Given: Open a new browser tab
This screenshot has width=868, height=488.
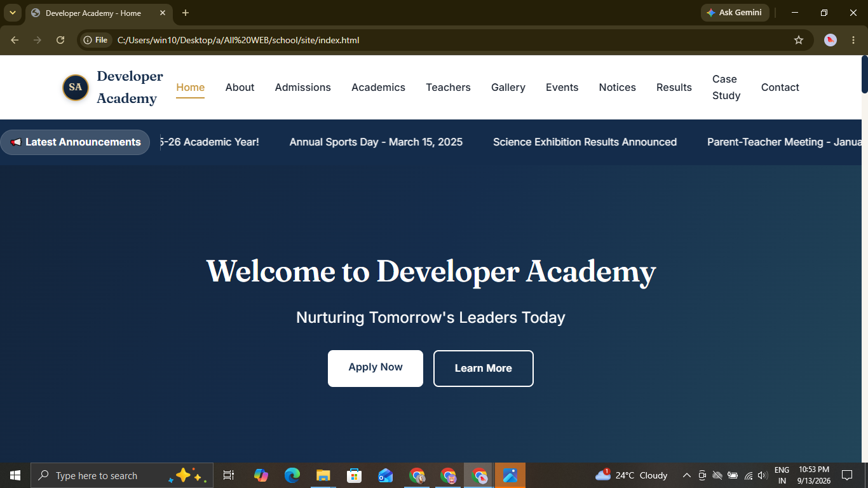Looking at the screenshot, I should [186, 13].
